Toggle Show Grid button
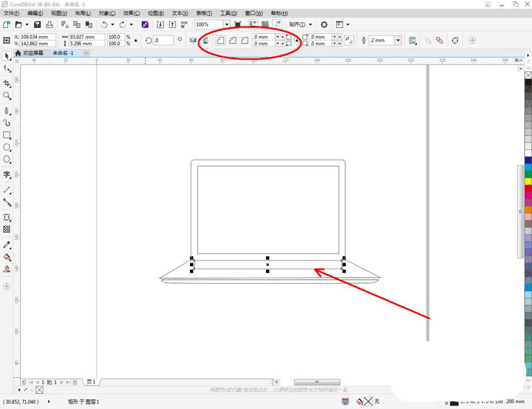 point(265,24)
